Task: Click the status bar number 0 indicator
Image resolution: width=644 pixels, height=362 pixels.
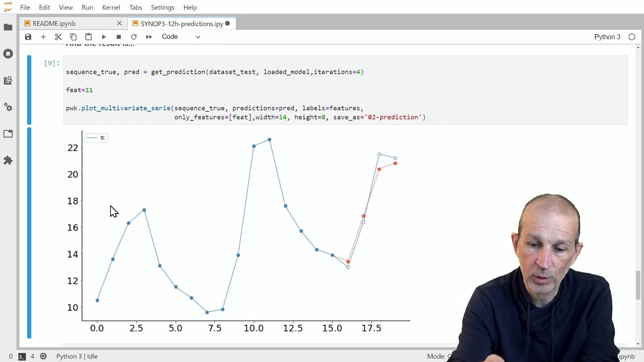Action: click(11, 356)
